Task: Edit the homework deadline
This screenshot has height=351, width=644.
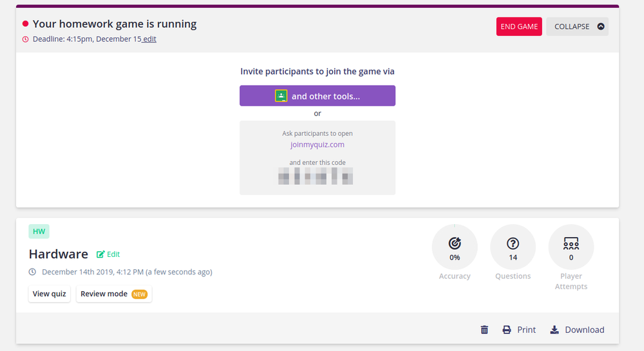Action: coord(149,39)
